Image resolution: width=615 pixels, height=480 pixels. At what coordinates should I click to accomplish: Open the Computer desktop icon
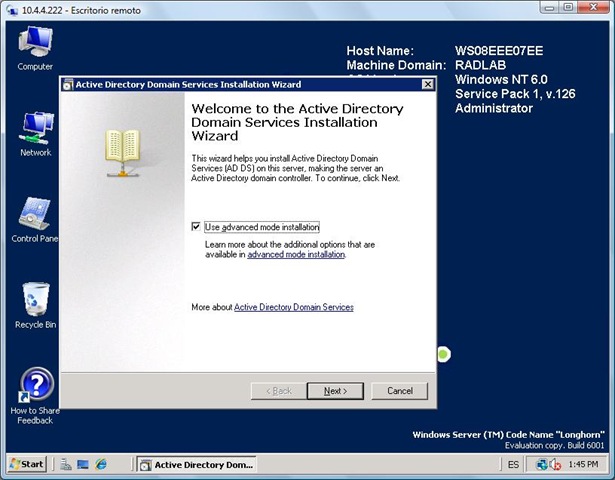pos(35,45)
